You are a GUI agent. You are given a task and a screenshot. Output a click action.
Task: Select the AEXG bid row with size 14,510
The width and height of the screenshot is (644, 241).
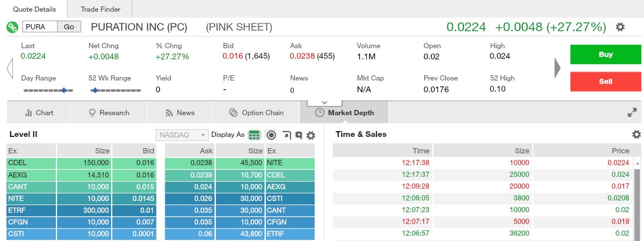coord(81,175)
